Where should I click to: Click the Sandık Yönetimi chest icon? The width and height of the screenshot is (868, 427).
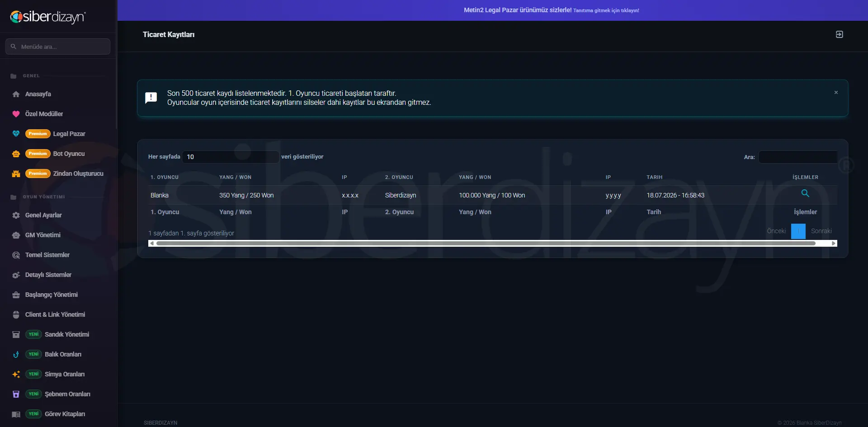(16, 334)
